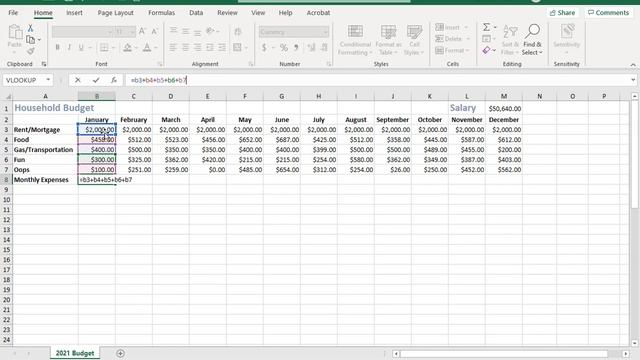Viewport: 640px width, 360px height.
Task: Click the Format Painter brush icon
Action: point(30,51)
